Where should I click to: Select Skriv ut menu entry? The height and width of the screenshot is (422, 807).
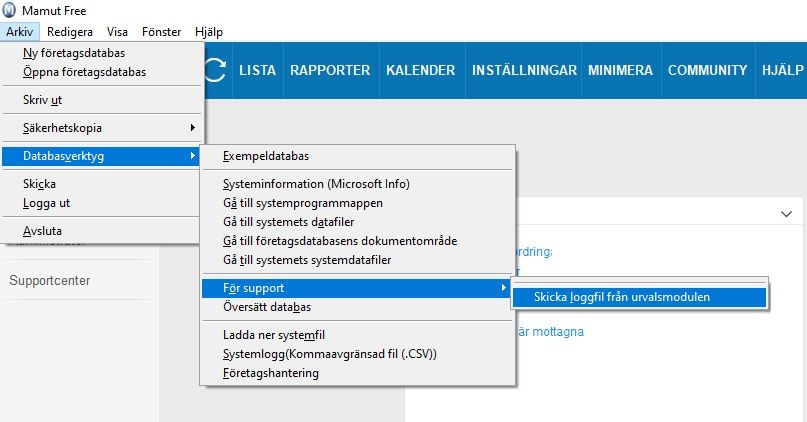click(x=42, y=100)
